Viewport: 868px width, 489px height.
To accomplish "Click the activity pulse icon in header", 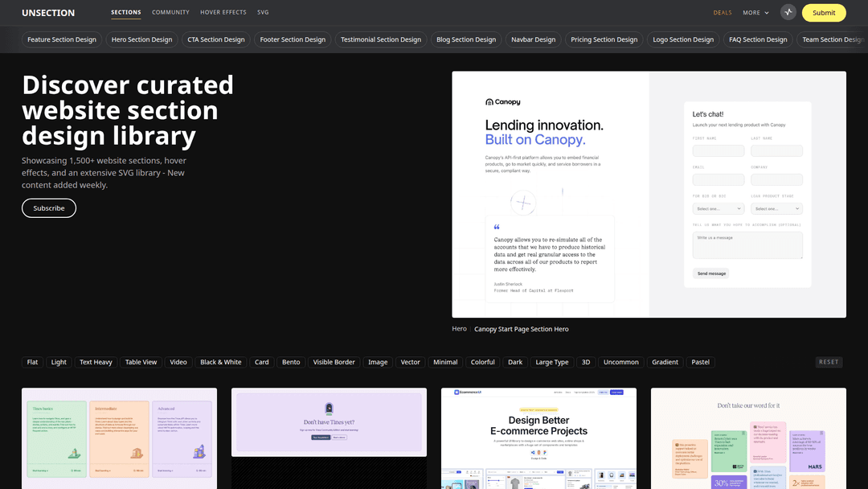I will tap(788, 13).
